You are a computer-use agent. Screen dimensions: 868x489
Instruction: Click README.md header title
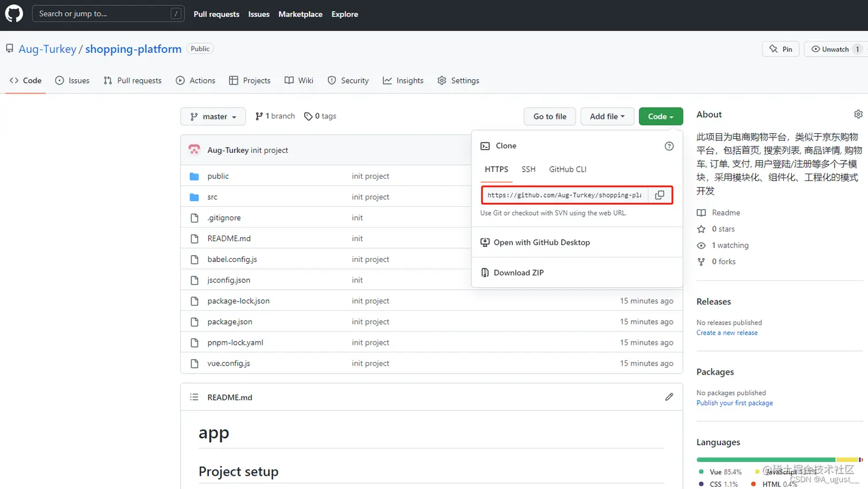click(230, 398)
